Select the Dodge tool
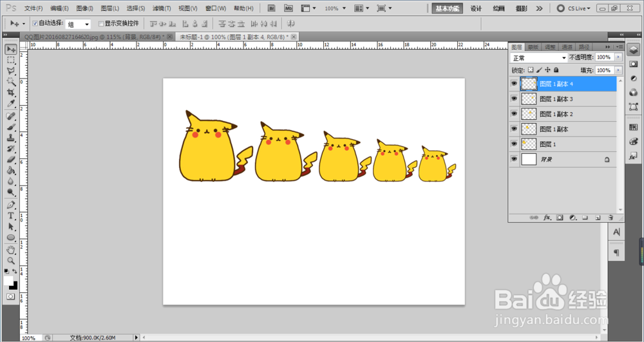The height and width of the screenshot is (342, 644). point(11,192)
